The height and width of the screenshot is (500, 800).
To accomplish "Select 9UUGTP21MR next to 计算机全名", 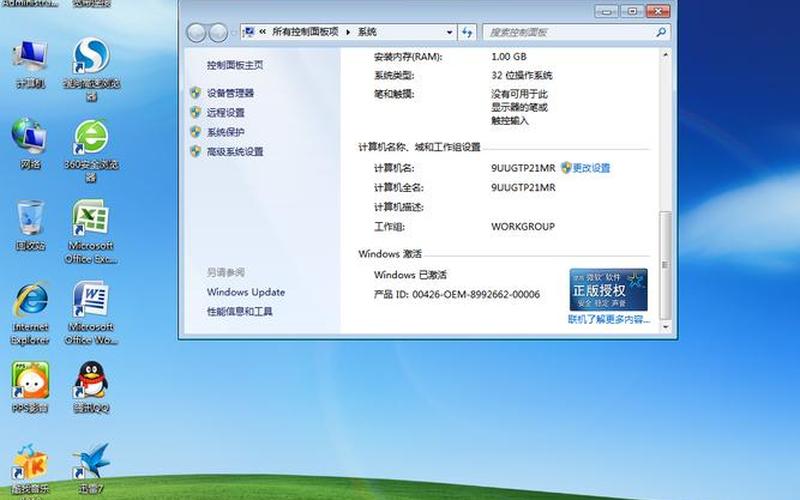I will click(523, 188).
